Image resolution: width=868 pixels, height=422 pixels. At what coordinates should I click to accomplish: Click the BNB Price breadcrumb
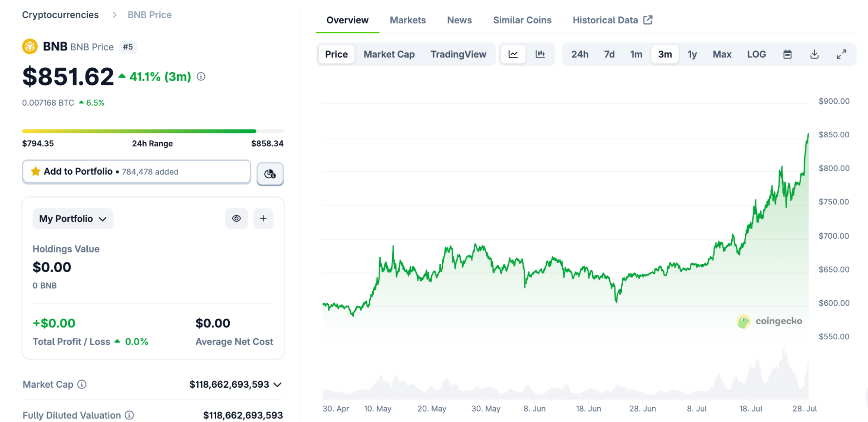[150, 15]
